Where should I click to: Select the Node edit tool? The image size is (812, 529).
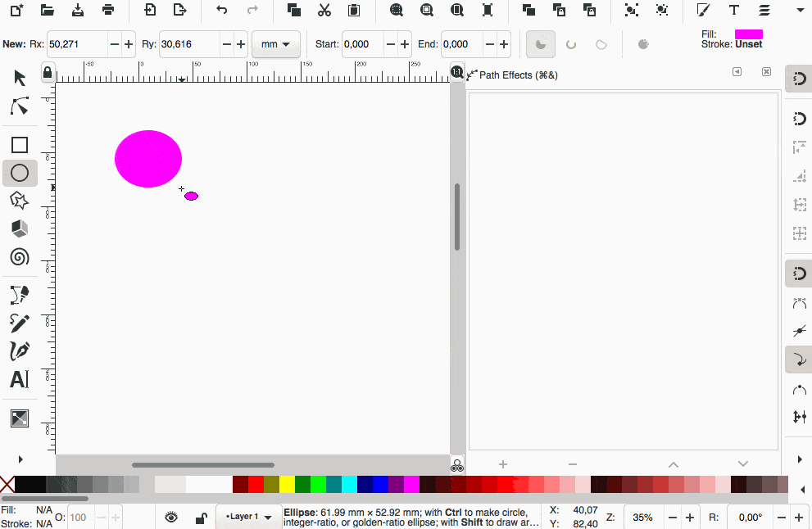(x=20, y=106)
